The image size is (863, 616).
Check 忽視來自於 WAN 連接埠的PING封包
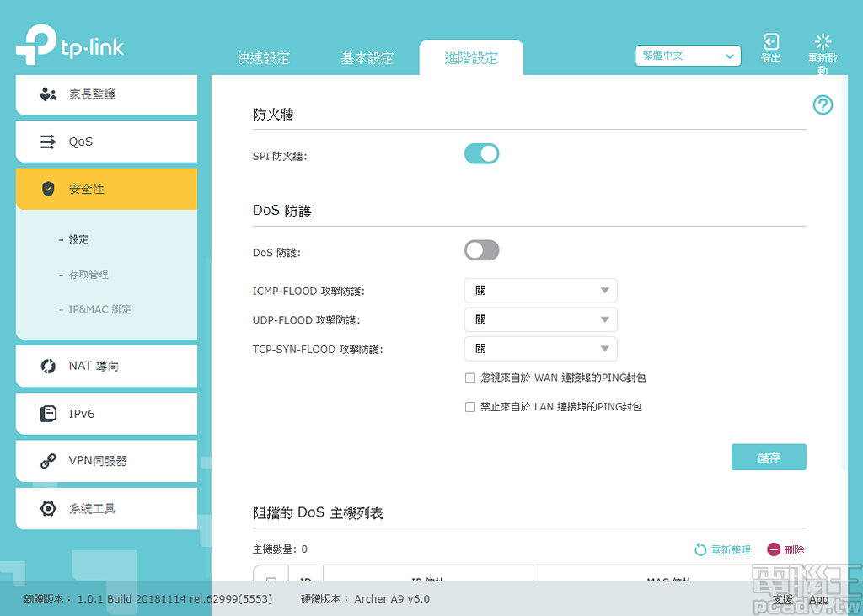(x=469, y=378)
